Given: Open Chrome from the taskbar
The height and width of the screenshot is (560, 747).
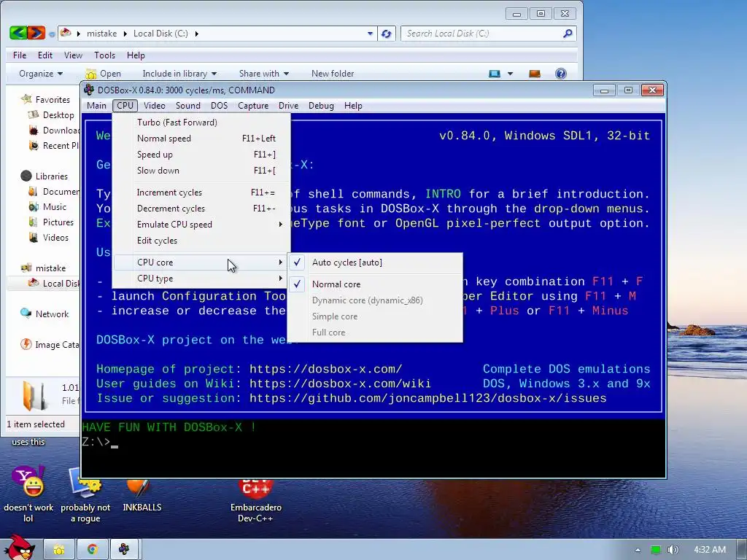Looking at the screenshot, I should (92, 550).
